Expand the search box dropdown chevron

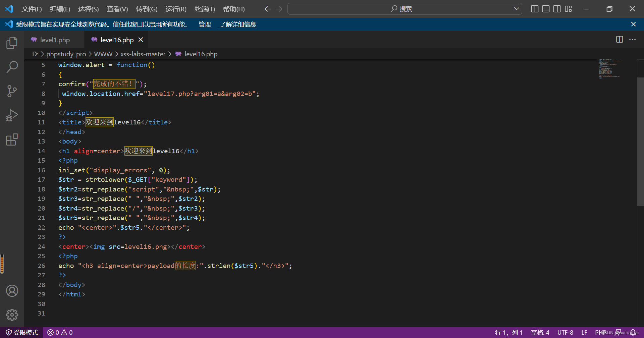(x=517, y=9)
